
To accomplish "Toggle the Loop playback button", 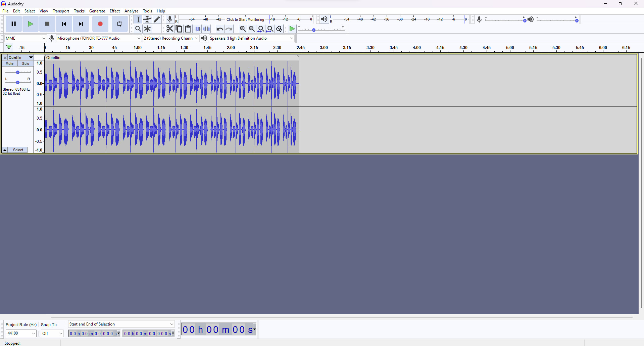I will [120, 24].
